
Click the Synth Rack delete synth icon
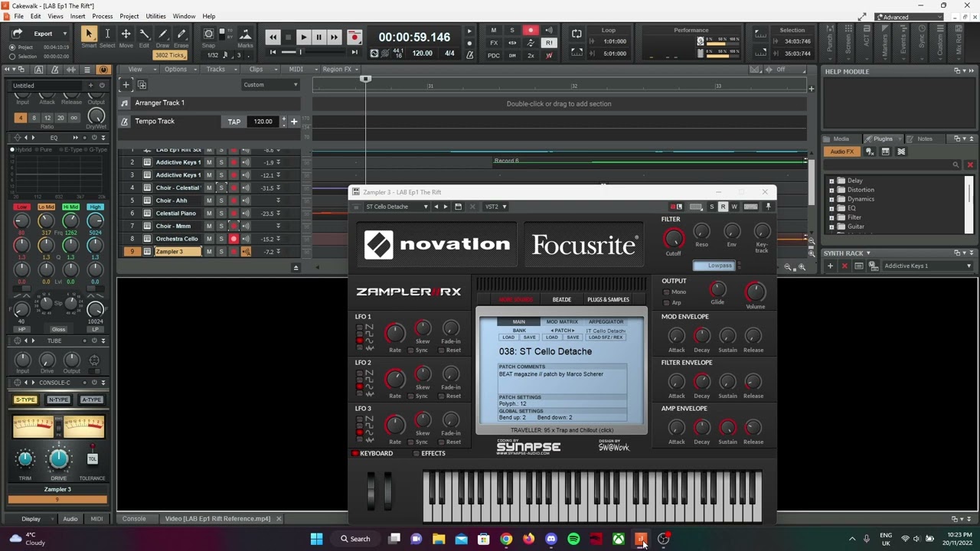[844, 266]
